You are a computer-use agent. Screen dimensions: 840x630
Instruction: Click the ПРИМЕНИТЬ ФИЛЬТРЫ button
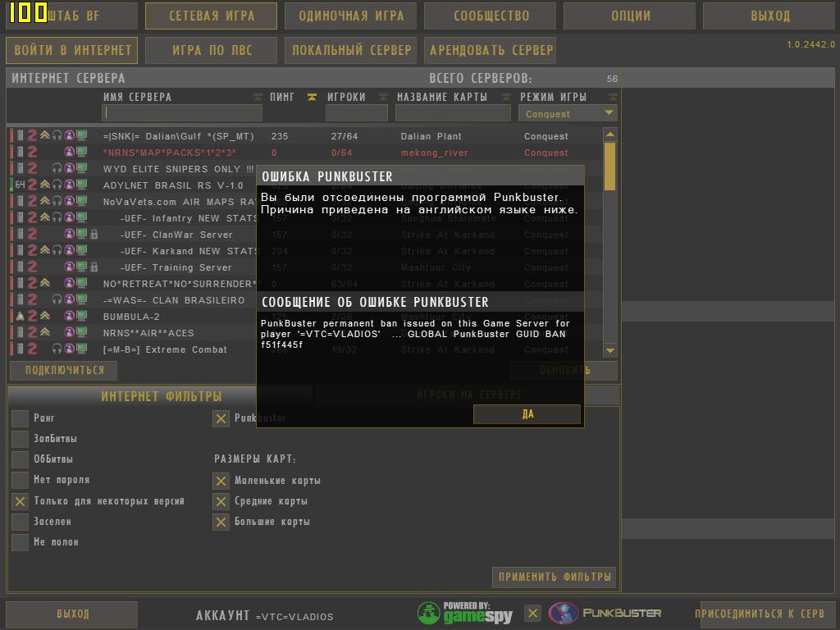click(555, 577)
